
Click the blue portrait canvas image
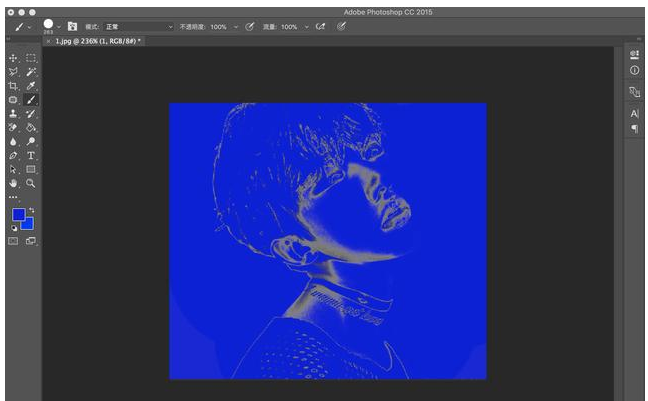click(x=328, y=241)
